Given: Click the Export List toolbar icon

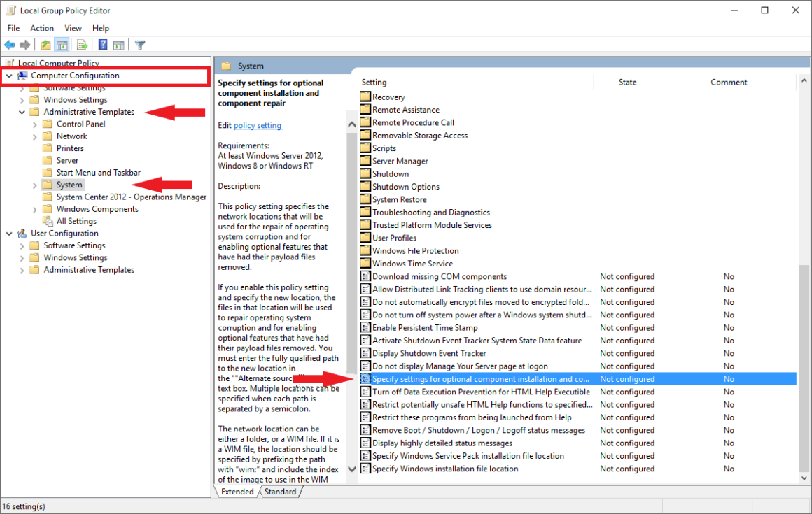Looking at the screenshot, I should point(81,44).
